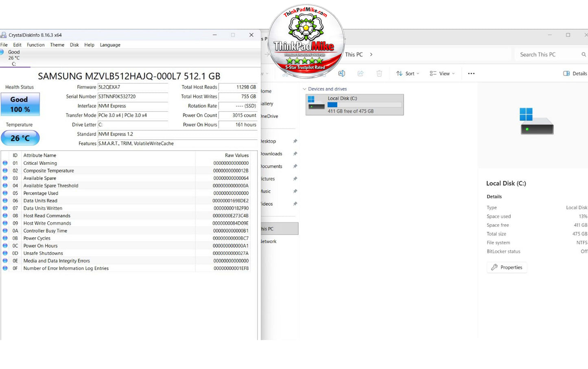This screenshot has height=369, width=588.
Task: Click the status dot beside Critical Warning
Action: 5,163
